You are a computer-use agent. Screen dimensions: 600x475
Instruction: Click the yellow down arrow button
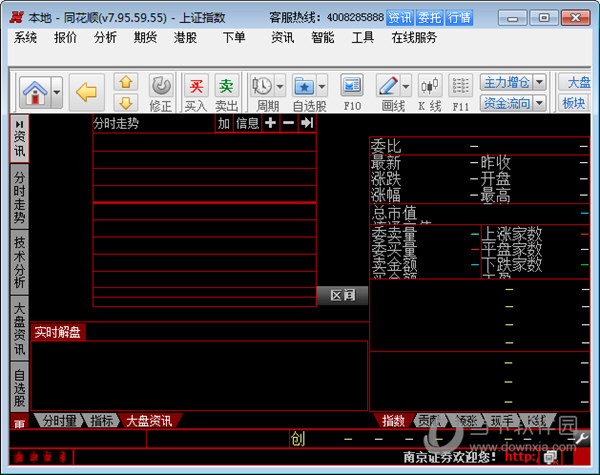coord(126,103)
